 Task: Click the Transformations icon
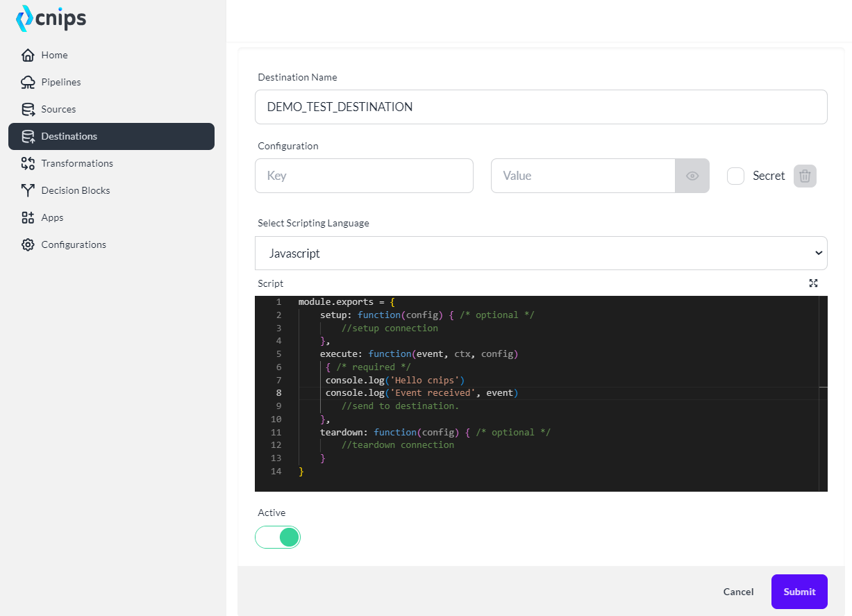[x=28, y=163]
